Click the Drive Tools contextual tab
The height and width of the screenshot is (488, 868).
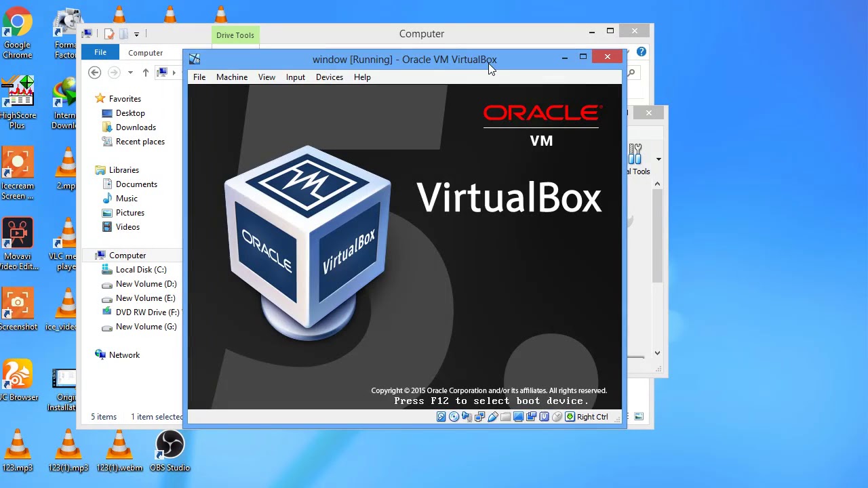(x=235, y=35)
